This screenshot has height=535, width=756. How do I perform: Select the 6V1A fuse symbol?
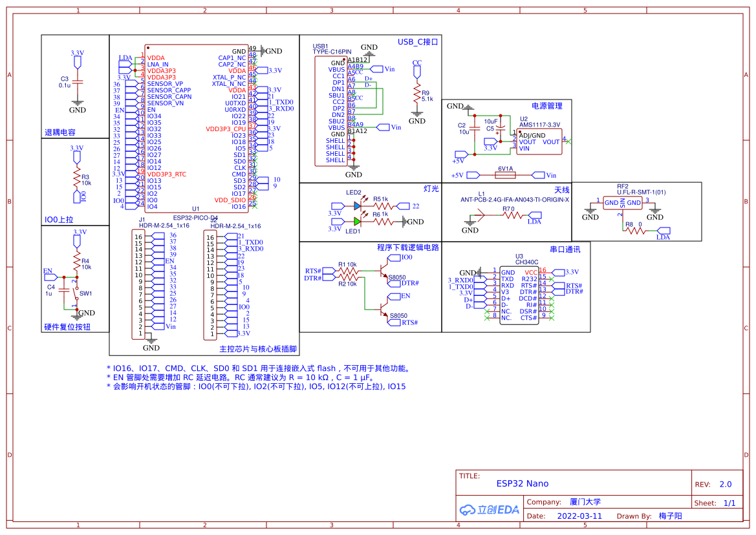(505, 175)
